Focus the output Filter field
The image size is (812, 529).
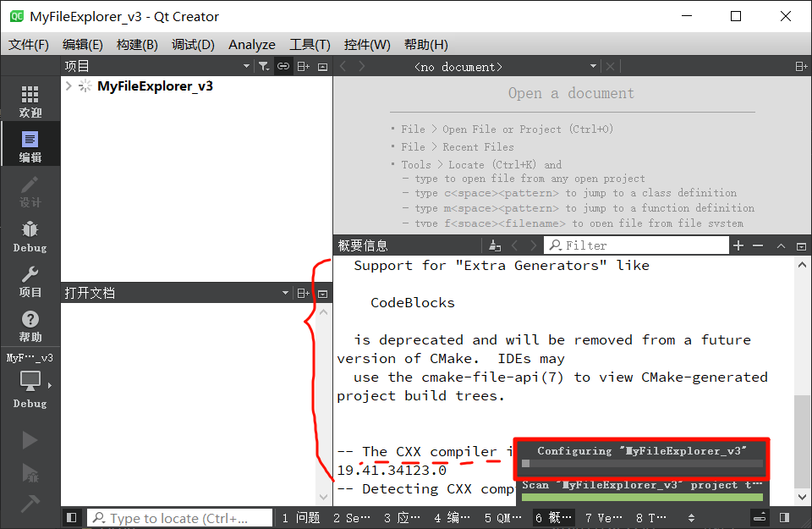click(636, 245)
